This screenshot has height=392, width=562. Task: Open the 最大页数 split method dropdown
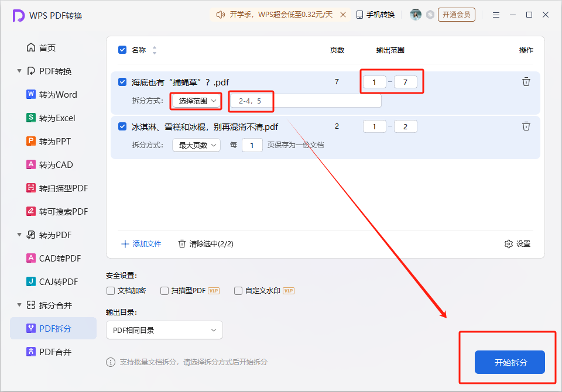(x=195, y=145)
